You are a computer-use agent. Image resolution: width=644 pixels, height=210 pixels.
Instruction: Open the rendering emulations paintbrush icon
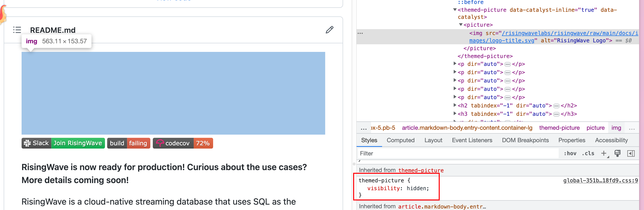tap(618, 154)
